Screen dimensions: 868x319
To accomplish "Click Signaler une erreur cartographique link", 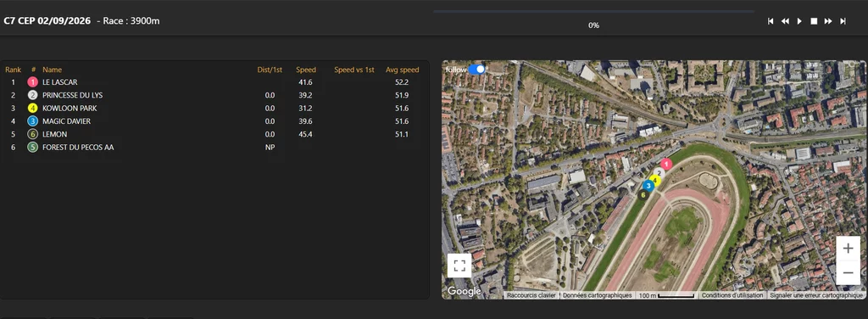I will coord(816,296).
